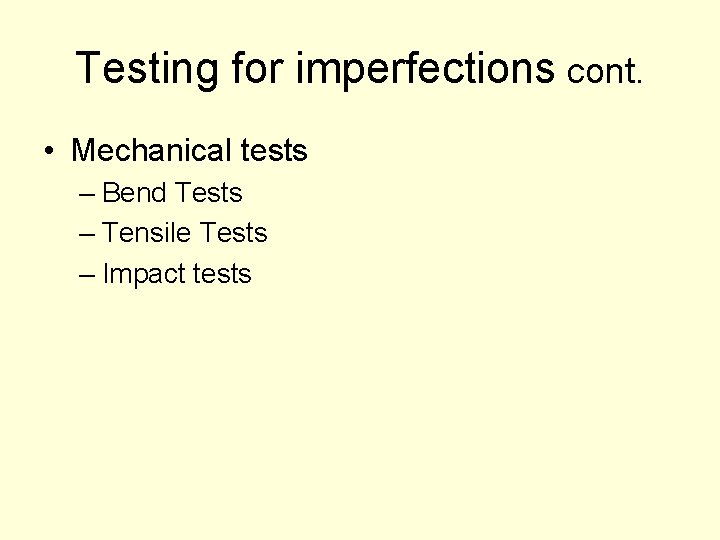Click the word "Mechanical" in the main bullet
The image size is (720, 540).
150,151
